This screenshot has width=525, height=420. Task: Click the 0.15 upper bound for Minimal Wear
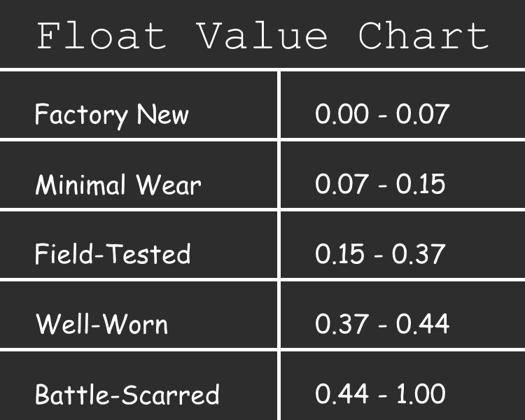(419, 183)
